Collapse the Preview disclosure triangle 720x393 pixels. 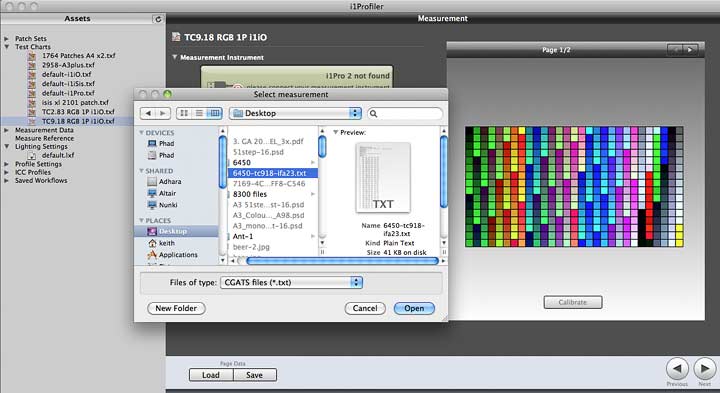(335, 132)
